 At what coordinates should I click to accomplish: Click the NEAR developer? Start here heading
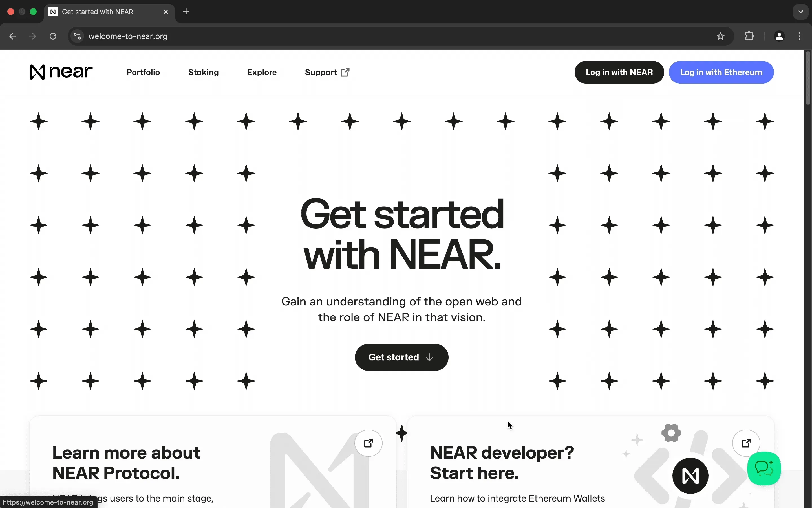(x=502, y=463)
